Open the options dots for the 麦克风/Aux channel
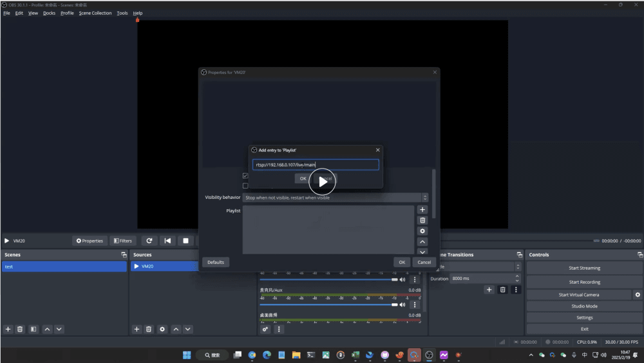The image size is (644, 363). click(414, 304)
